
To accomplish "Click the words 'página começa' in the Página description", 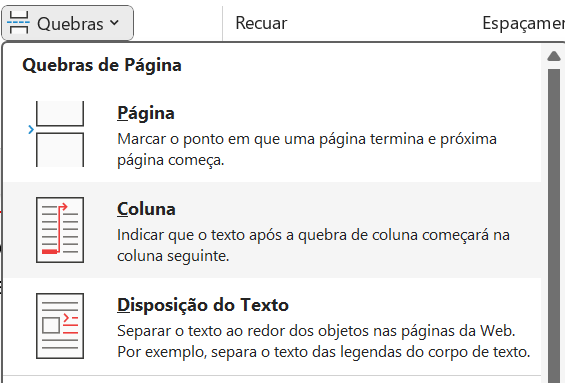I will click(170, 160).
